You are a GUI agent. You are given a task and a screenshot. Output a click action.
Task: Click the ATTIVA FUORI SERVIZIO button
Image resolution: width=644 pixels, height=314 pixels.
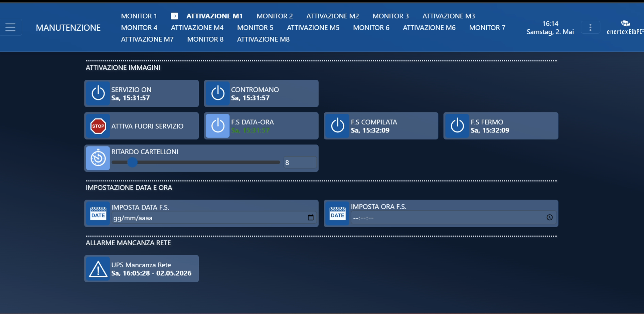click(x=142, y=126)
